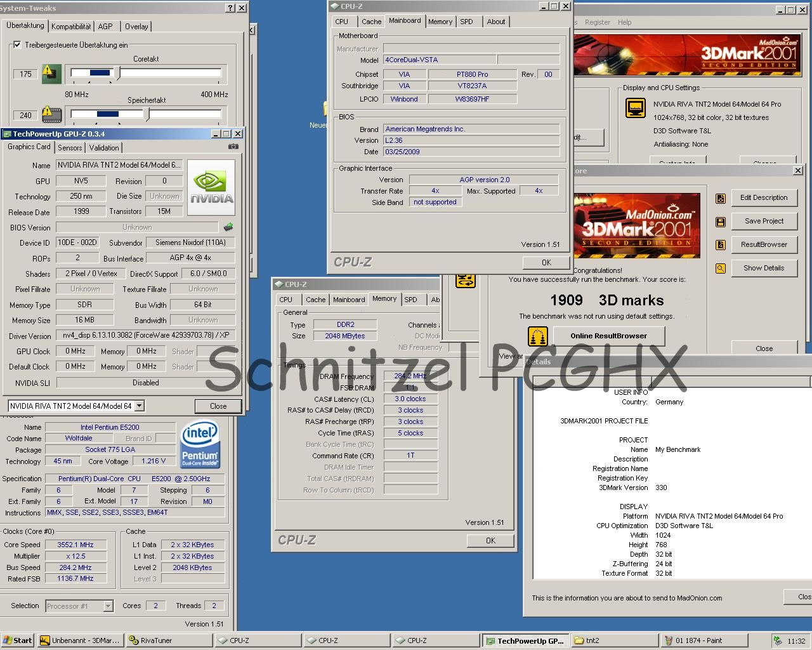The height and width of the screenshot is (650, 812).
Task: Click the Start button on taskbar
Action: 18,640
